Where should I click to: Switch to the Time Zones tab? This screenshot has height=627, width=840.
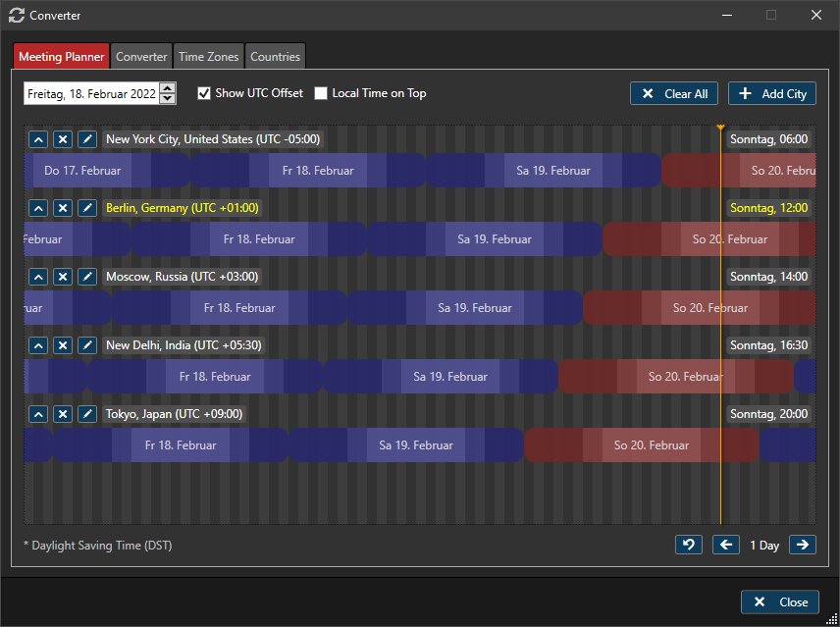[x=208, y=57]
